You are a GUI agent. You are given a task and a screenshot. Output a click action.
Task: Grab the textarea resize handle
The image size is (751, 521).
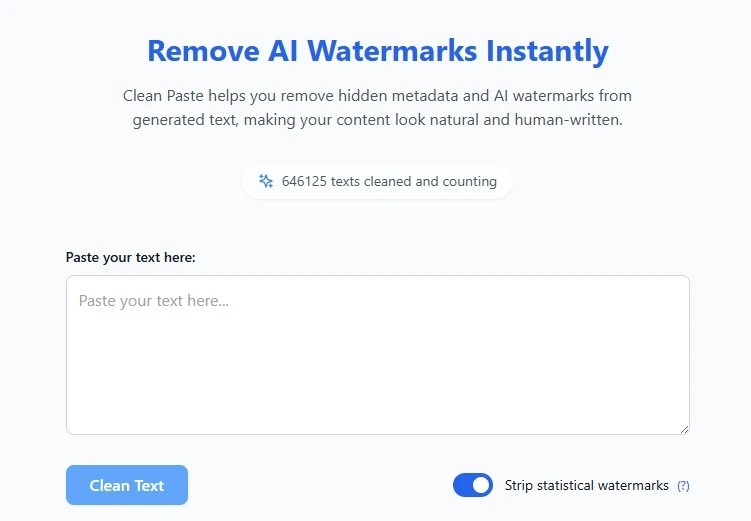[x=684, y=429]
